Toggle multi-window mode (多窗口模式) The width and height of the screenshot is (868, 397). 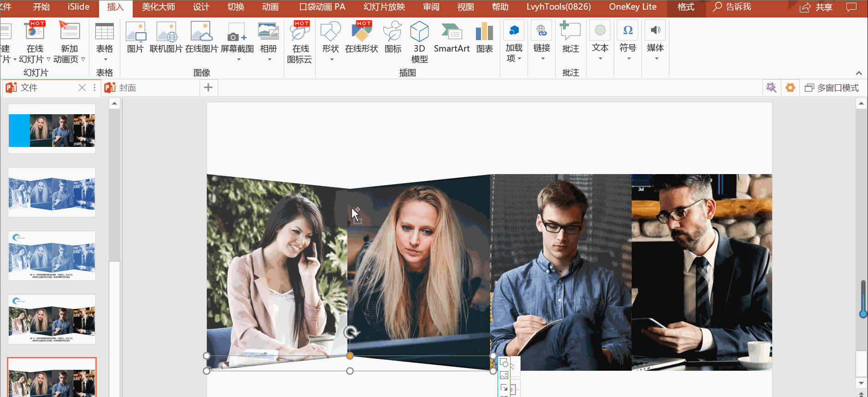pos(832,88)
